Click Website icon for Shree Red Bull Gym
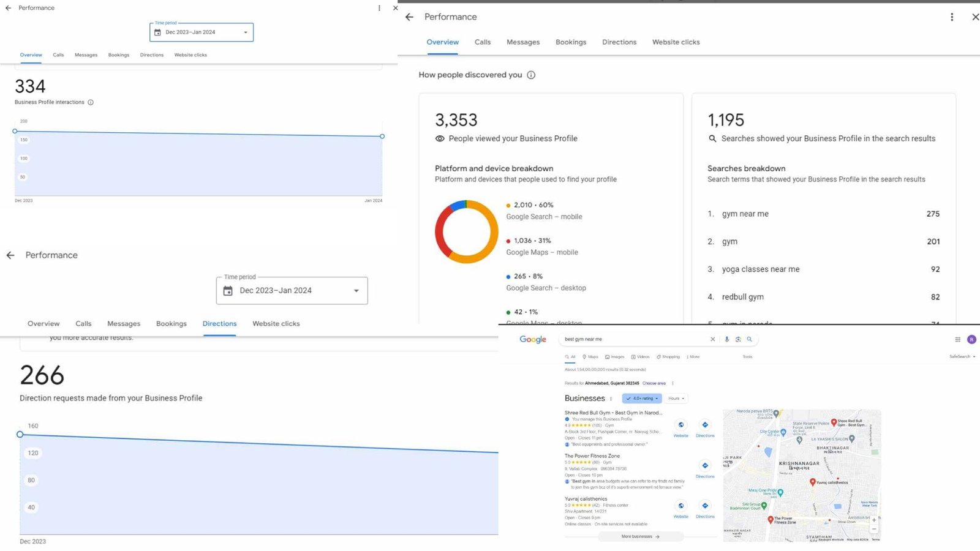This screenshot has height=551, width=980. click(681, 425)
